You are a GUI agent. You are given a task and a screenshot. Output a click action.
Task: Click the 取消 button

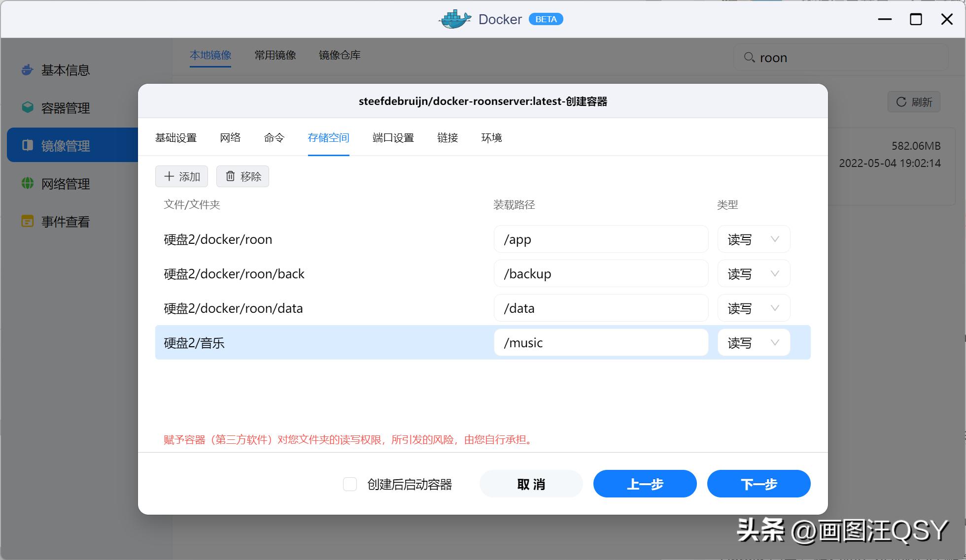531,484
